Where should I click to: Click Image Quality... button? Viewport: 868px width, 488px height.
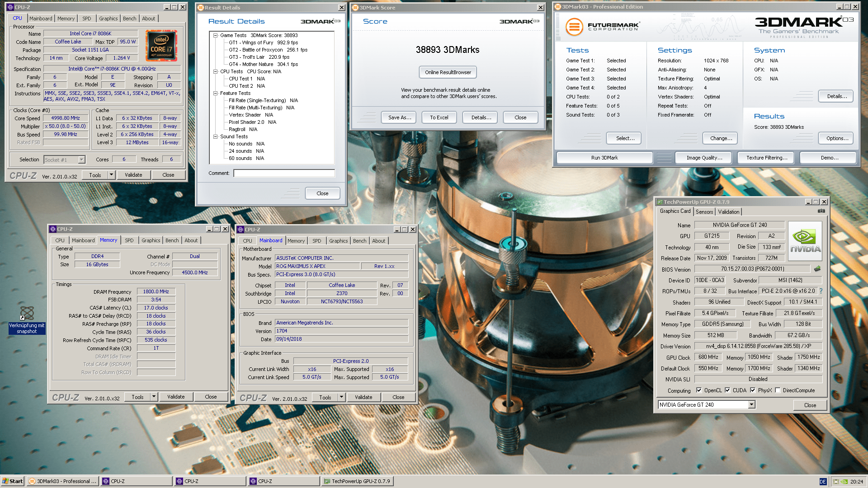click(x=704, y=158)
